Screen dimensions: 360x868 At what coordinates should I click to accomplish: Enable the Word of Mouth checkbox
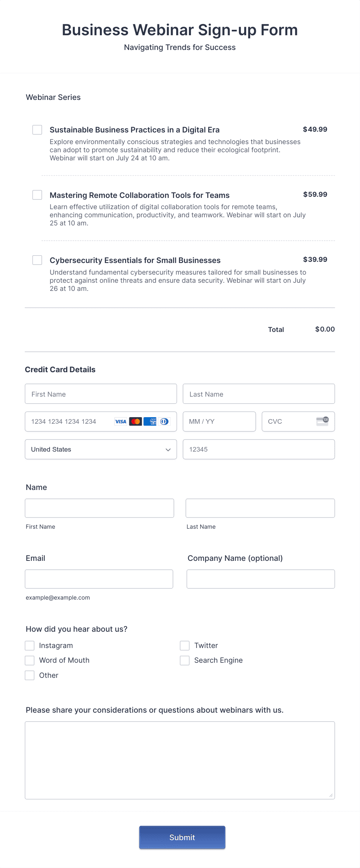(x=29, y=660)
